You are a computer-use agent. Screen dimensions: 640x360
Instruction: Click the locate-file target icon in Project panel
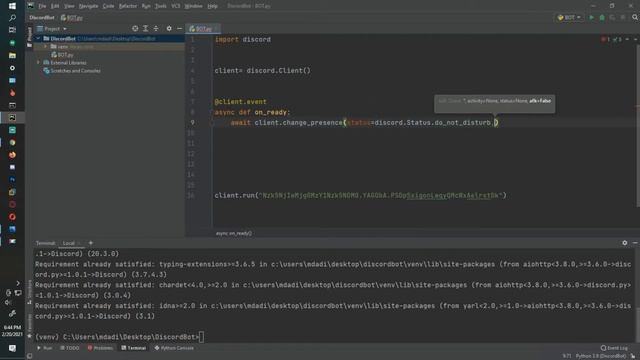135,29
